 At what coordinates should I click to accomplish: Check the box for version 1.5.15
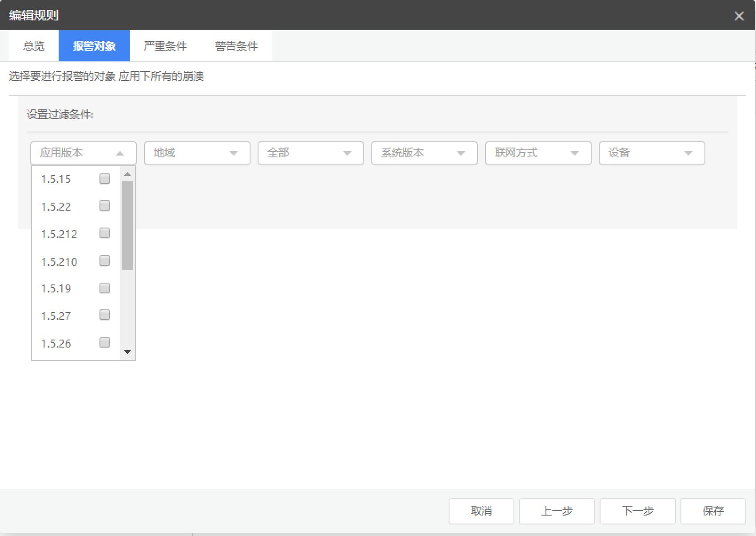[x=105, y=179]
